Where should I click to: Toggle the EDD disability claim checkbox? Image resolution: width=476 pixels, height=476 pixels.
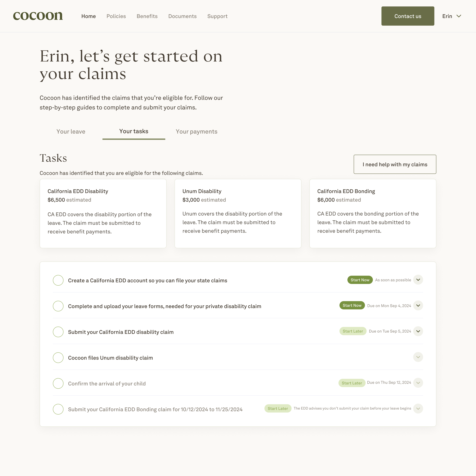pos(58,332)
